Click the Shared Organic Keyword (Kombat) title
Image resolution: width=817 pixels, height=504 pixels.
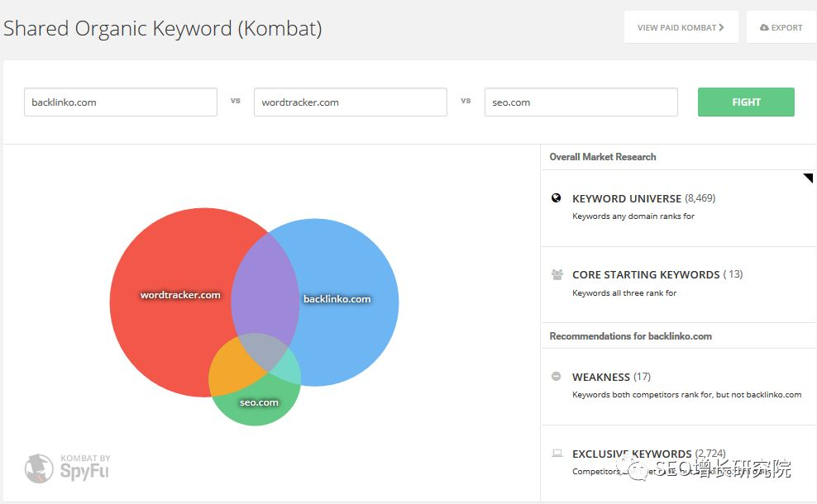tap(163, 28)
